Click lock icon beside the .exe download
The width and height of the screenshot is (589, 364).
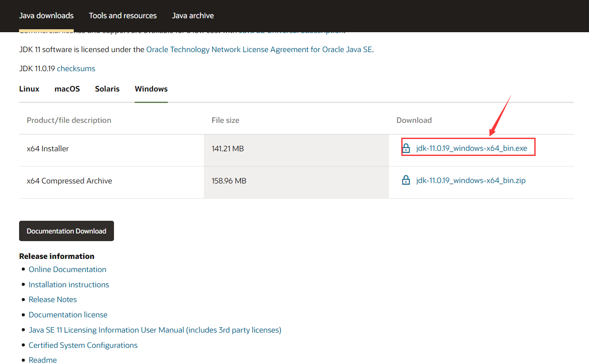point(406,148)
